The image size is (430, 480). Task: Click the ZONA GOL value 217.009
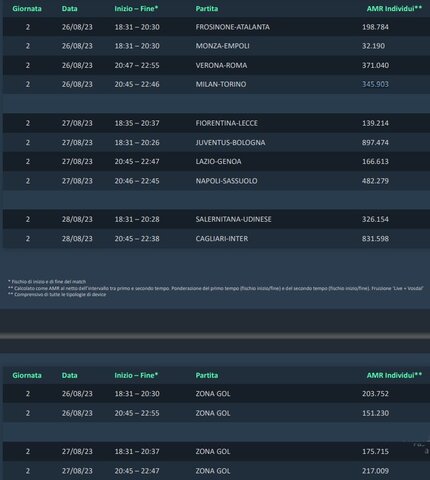(x=375, y=471)
